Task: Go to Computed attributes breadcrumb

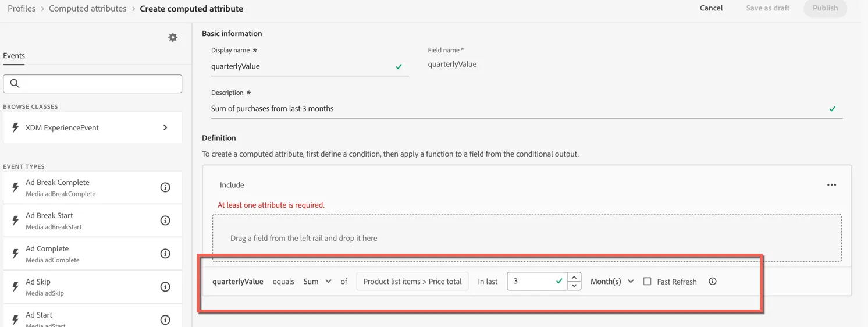Action: click(88, 9)
